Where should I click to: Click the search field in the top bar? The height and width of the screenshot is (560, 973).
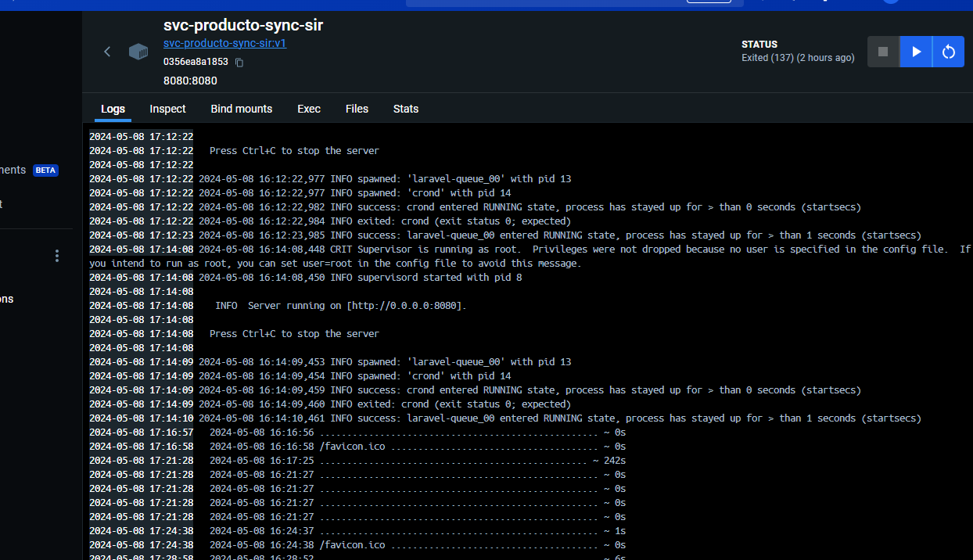pyautogui.click(x=573, y=2)
